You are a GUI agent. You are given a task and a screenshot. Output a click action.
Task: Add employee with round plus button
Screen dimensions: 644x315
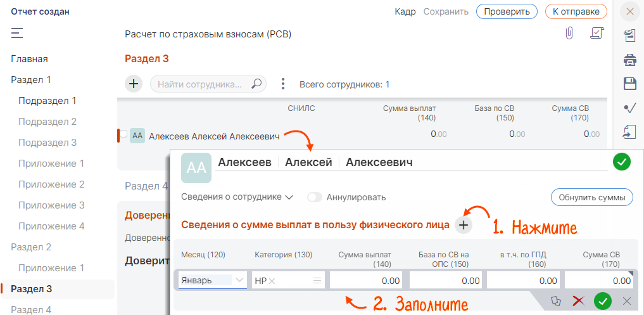pyautogui.click(x=134, y=84)
